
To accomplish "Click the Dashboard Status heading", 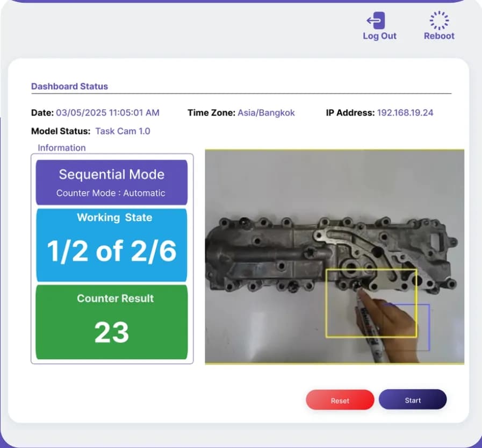I will point(69,87).
